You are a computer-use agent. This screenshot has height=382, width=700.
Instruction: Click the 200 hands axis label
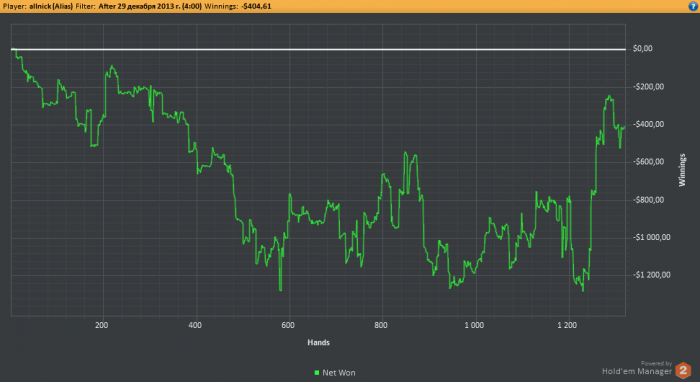point(101,325)
